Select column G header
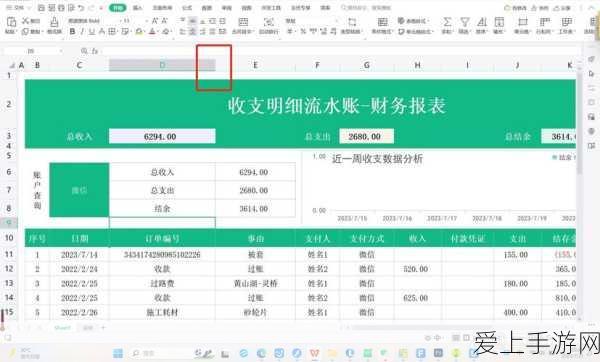600x362 pixels. (x=367, y=65)
